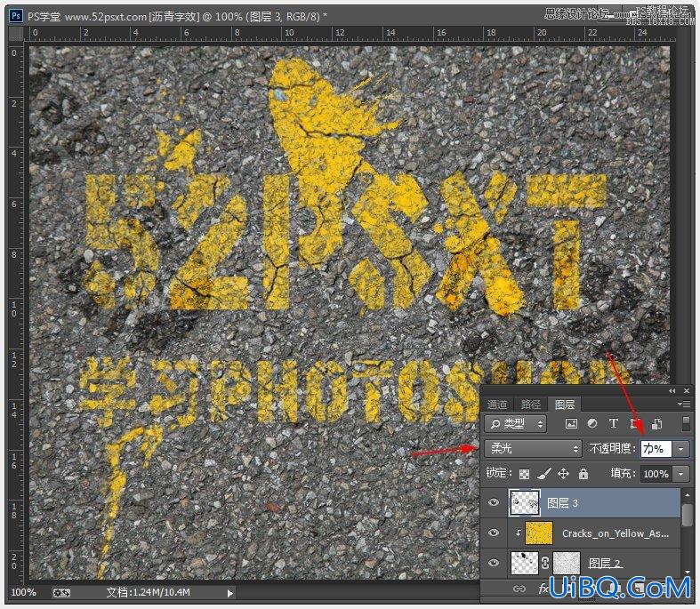This screenshot has height=609, width=700.
Task: Filter layers by smart object icon
Action: click(656, 423)
